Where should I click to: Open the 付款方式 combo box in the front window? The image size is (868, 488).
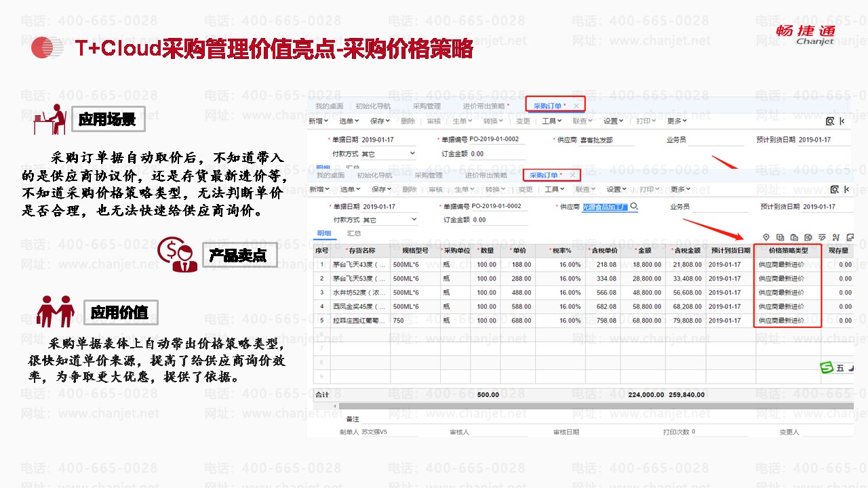click(389, 220)
